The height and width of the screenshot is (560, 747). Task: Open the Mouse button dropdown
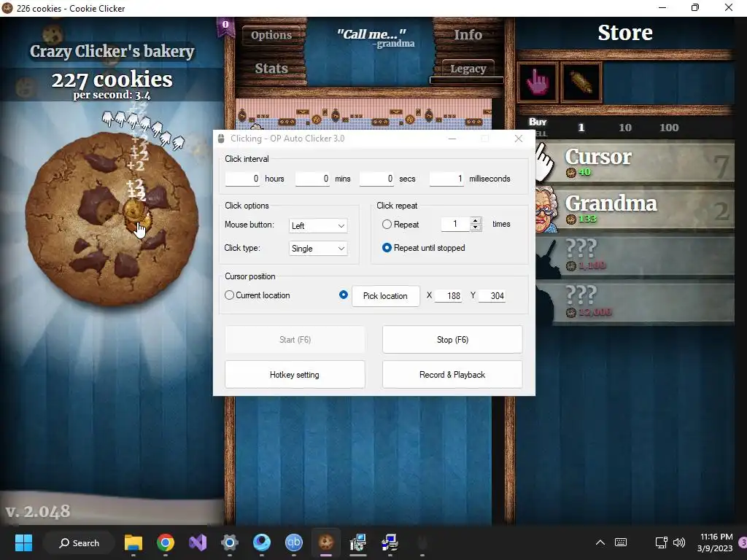[318, 226]
